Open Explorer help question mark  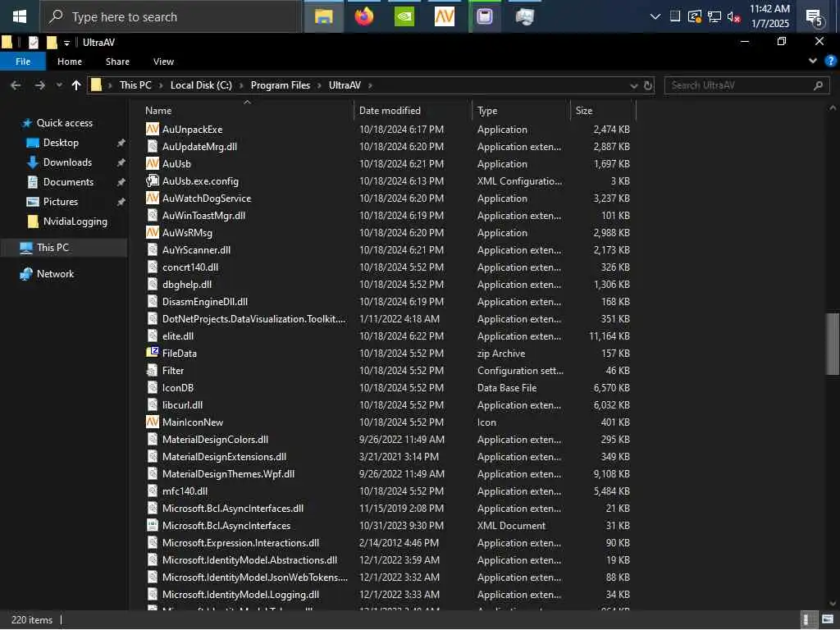(830, 61)
